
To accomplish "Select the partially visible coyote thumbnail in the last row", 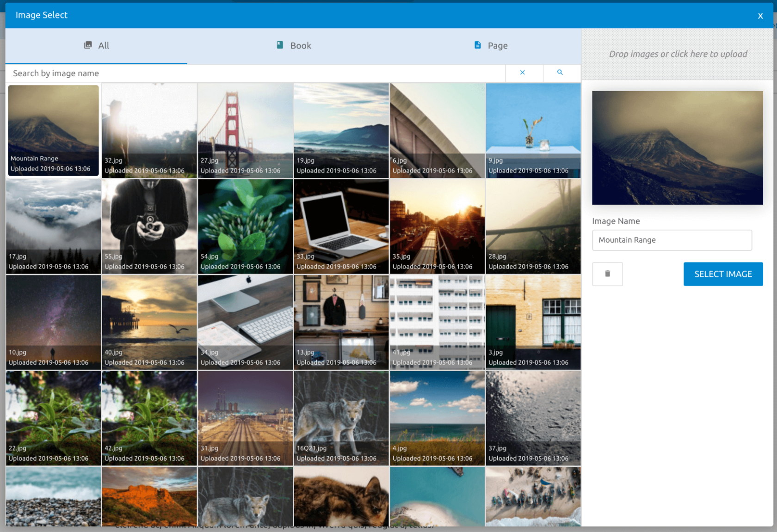I will coord(245,496).
